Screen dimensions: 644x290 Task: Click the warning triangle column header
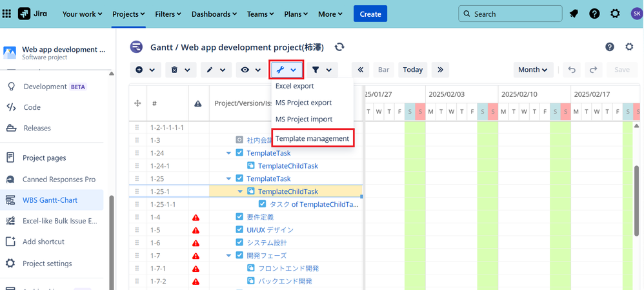tap(198, 103)
